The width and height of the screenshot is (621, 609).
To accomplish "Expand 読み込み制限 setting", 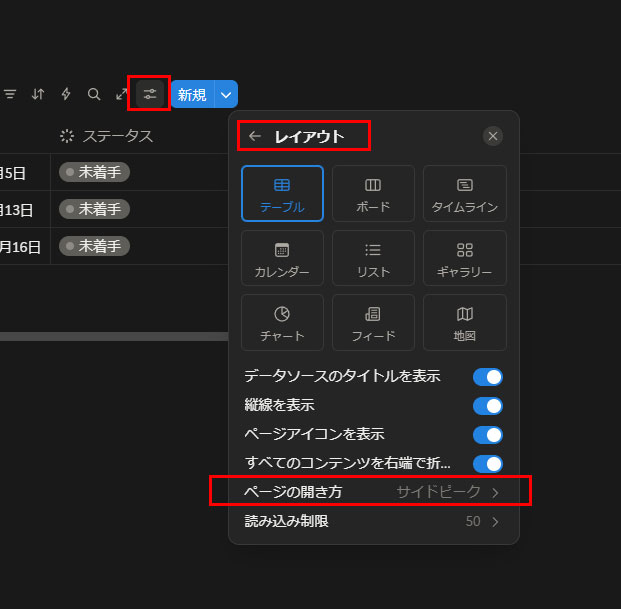I will click(x=370, y=521).
